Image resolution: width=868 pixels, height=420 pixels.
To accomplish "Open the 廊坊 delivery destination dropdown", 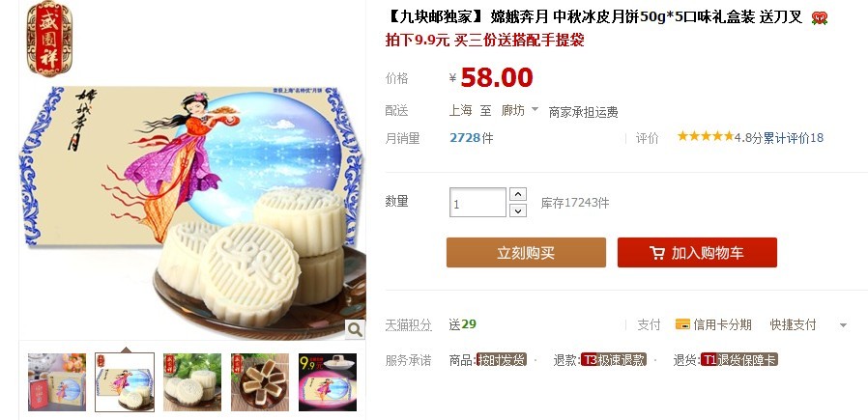I will click(x=519, y=110).
